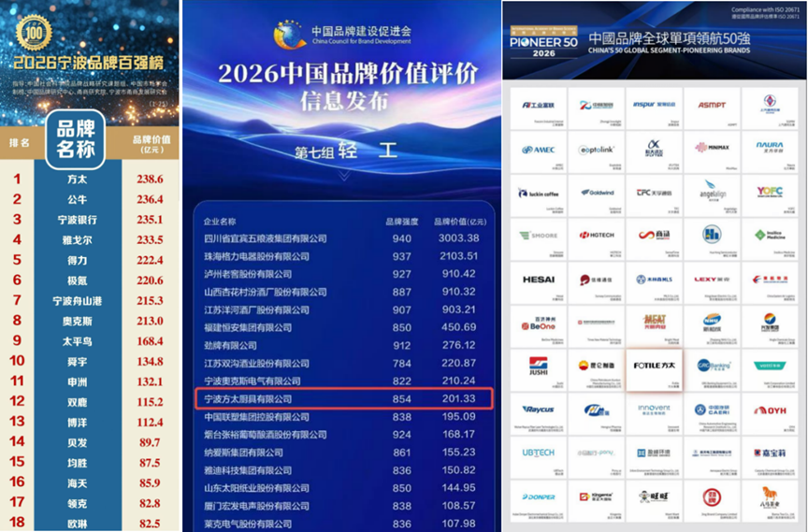808x532 pixels.
Task: Click the 品牌强度 column header
Action: pyautogui.click(x=402, y=222)
